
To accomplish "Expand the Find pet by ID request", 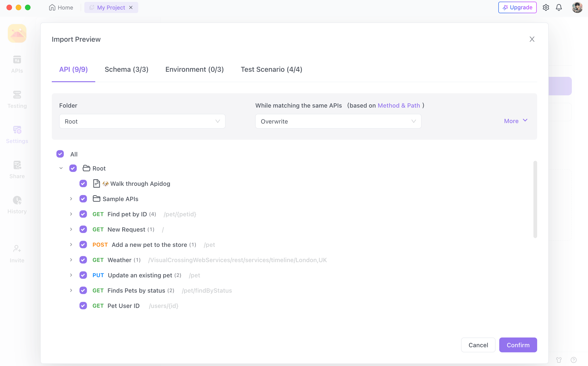I will pos(71,214).
